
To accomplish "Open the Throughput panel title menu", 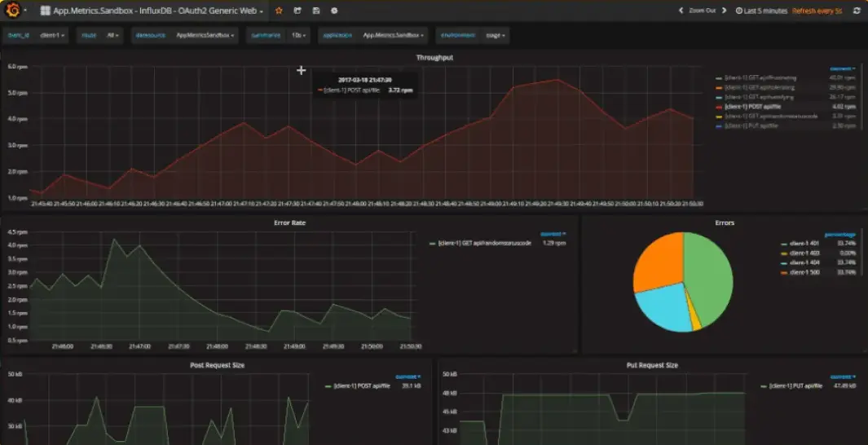I will [434, 58].
